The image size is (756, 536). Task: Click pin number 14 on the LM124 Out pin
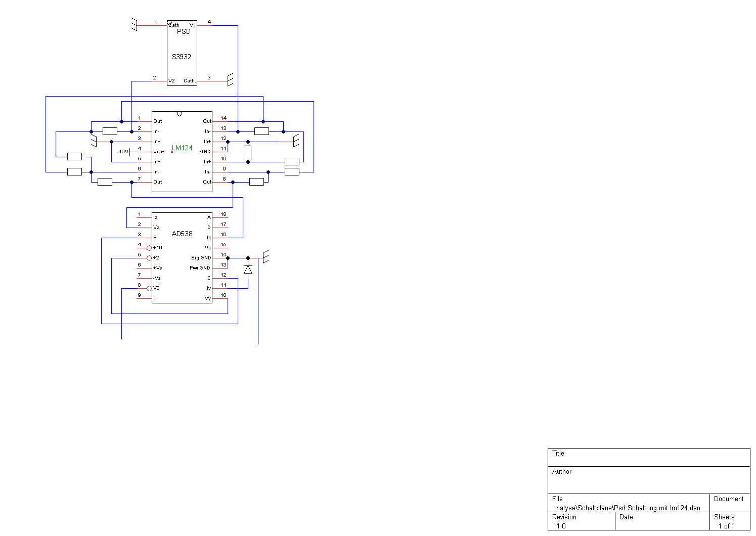(x=224, y=118)
